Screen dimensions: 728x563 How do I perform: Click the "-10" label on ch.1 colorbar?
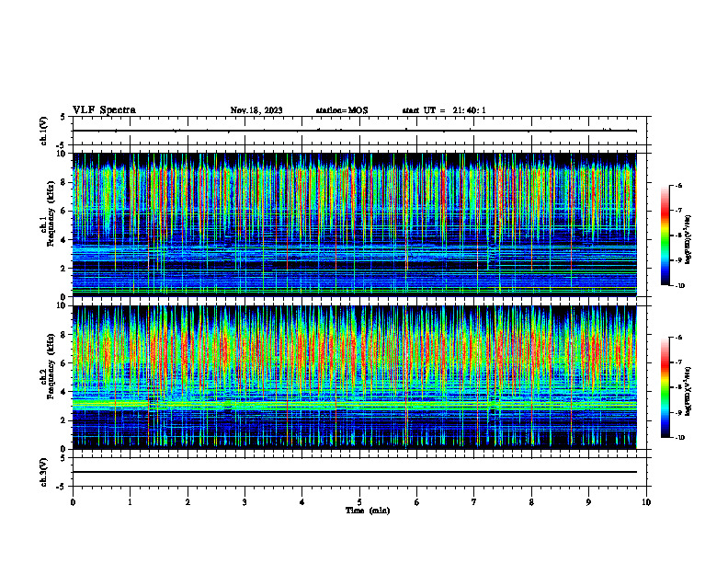(679, 286)
